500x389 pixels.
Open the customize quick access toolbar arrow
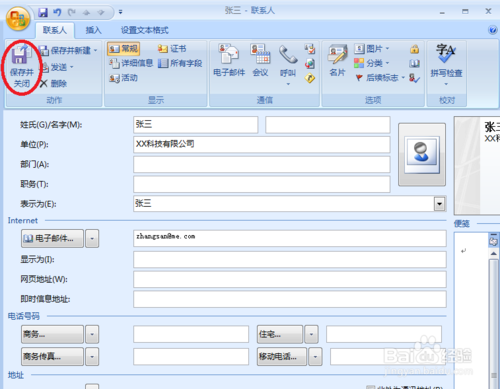pos(120,12)
